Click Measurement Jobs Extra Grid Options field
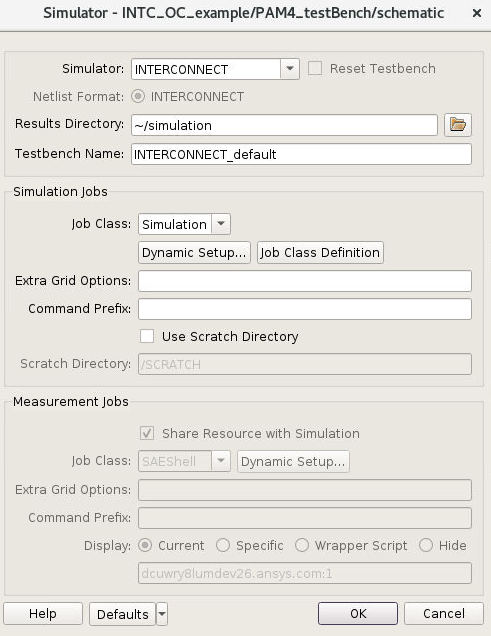 (305, 490)
